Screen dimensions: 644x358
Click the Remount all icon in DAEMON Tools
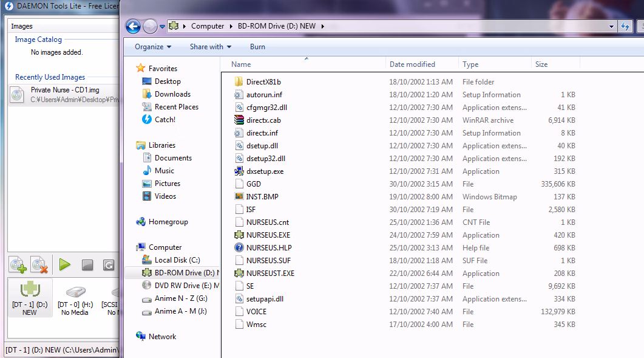click(x=109, y=265)
